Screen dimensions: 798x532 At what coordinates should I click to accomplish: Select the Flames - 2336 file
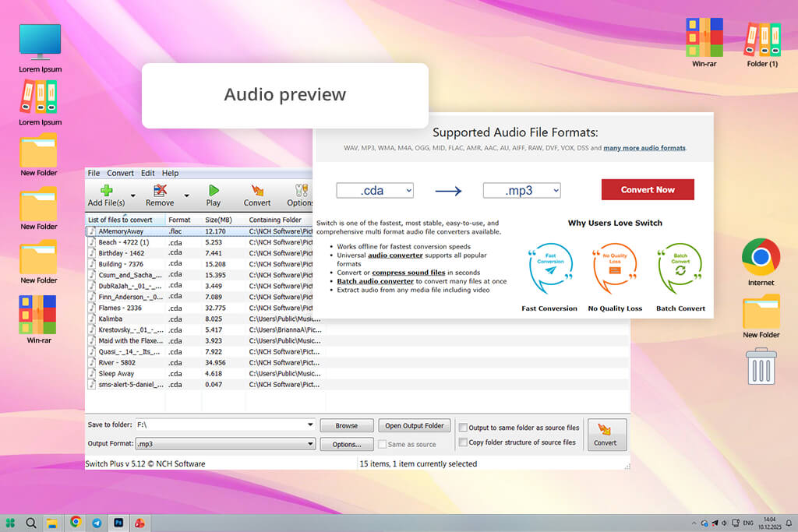click(199, 308)
